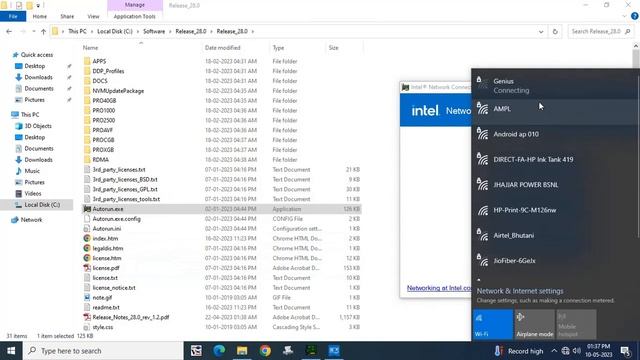Open Downloads under Quick access
The image size is (640, 360).
38,77
